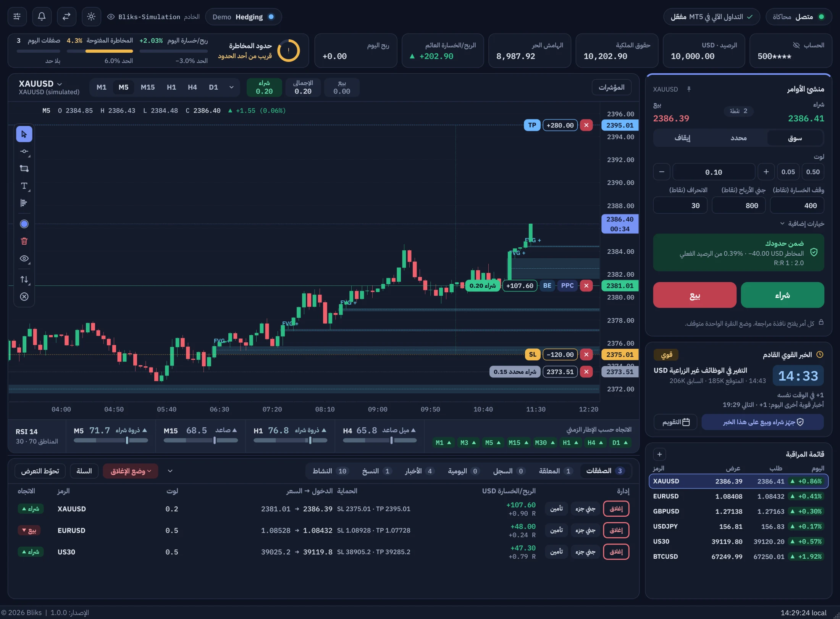Switch to the M15 timeframe
This screenshot has width=840, height=619.
coord(147,87)
